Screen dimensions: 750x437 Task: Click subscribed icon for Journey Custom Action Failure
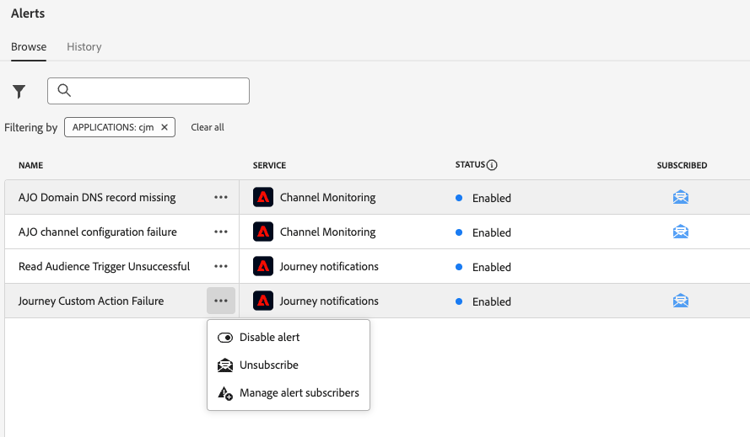click(680, 301)
